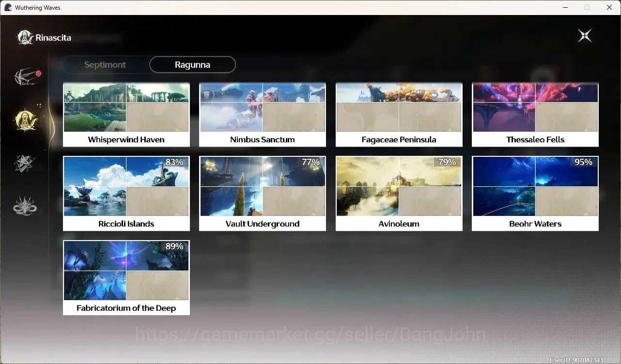Close the region panel with the X icon
This screenshot has height=364, width=621.
pyautogui.click(x=585, y=36)
